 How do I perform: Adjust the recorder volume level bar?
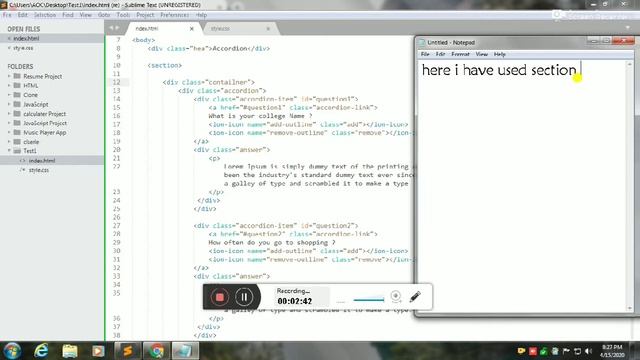point(369,300)
